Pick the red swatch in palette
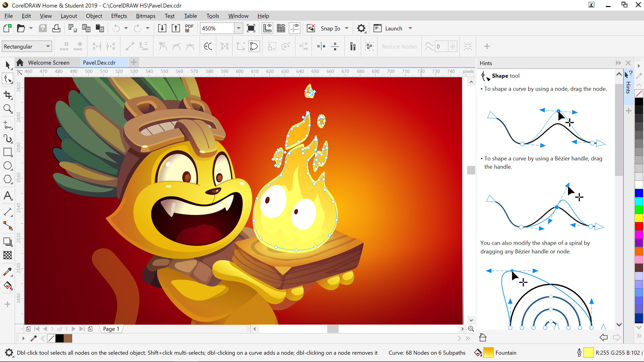The height and width of the screenshot is (362, 644). 639,226
